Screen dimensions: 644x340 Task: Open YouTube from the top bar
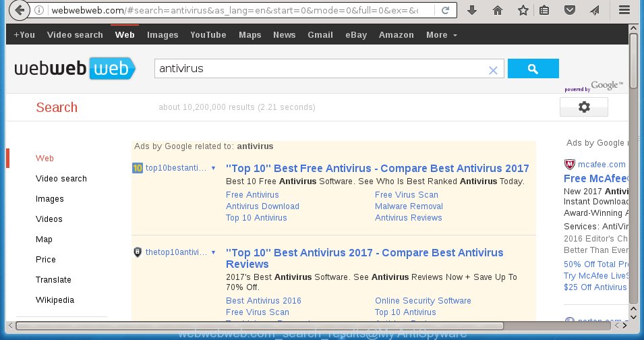(x=208, y=35)
